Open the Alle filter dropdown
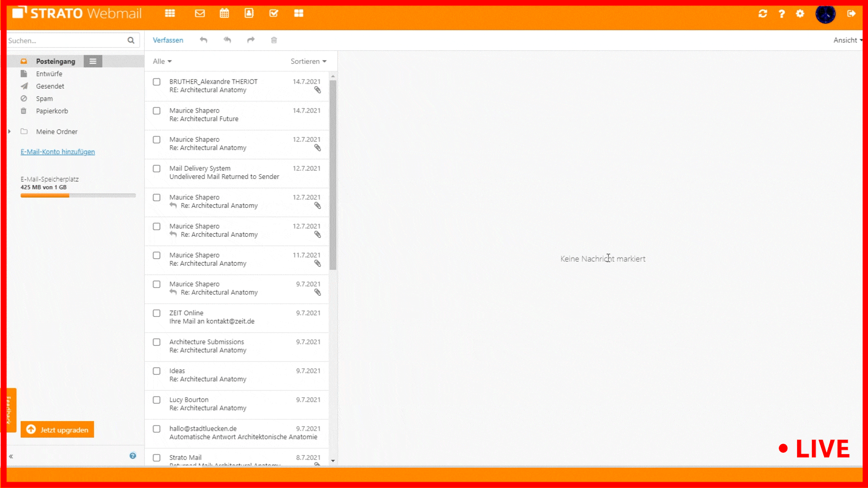Screen dimensions: 868x488 click(162, 61)
